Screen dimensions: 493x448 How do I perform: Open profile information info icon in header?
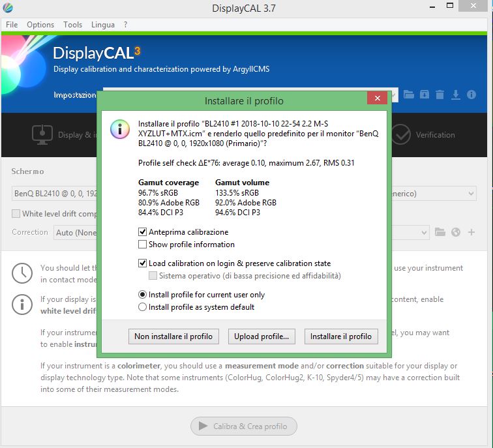471,95
